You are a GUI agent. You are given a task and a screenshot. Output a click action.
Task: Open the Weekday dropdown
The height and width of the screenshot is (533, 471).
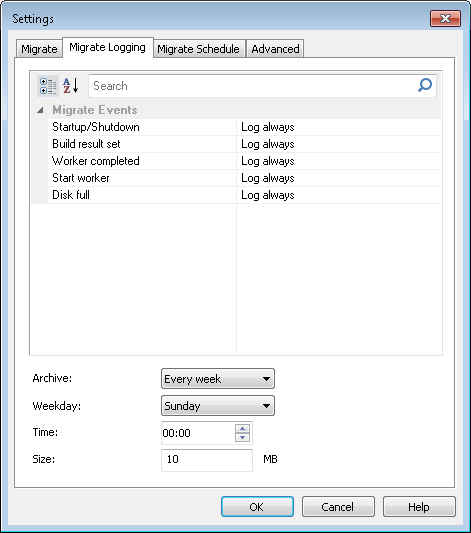pos(218,406)
